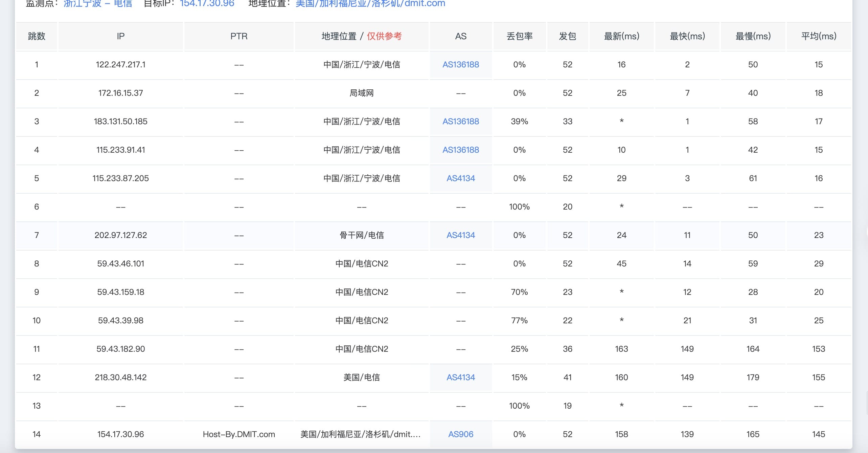Viewport: 868px width, 453px height.
Task: Click the 最新(ms) column header
Action: tap(621, 36)
